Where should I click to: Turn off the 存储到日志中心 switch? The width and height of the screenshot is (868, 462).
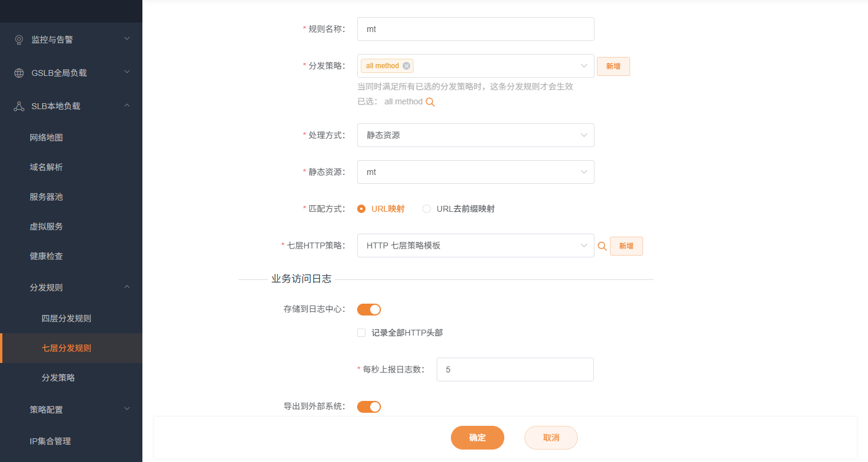click(x=368, y=309)
